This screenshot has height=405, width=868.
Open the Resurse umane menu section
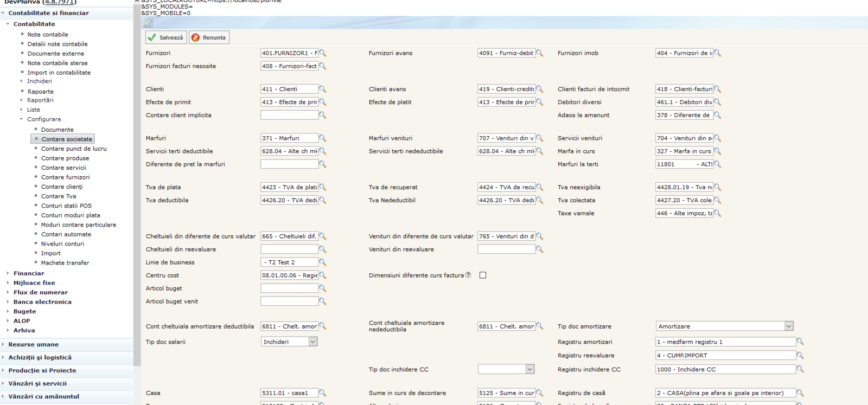click(33, 344)
